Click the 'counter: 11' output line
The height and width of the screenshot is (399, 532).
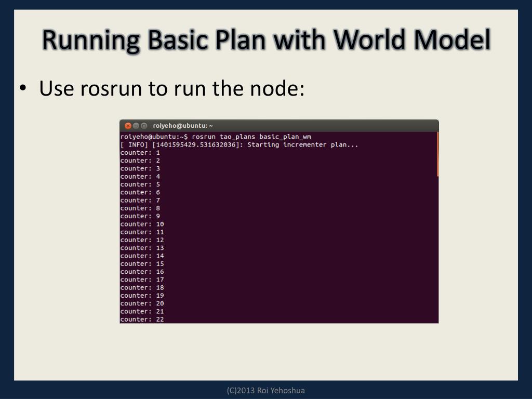pos(142,232)
